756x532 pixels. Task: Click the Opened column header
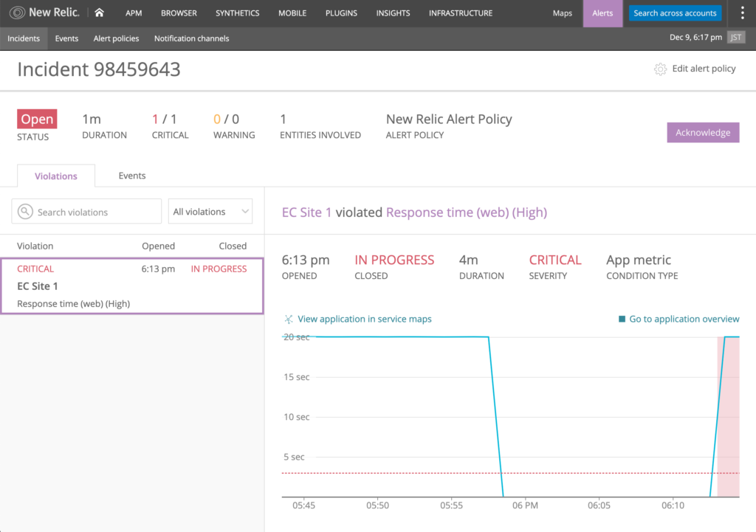(x=158, y=246)
